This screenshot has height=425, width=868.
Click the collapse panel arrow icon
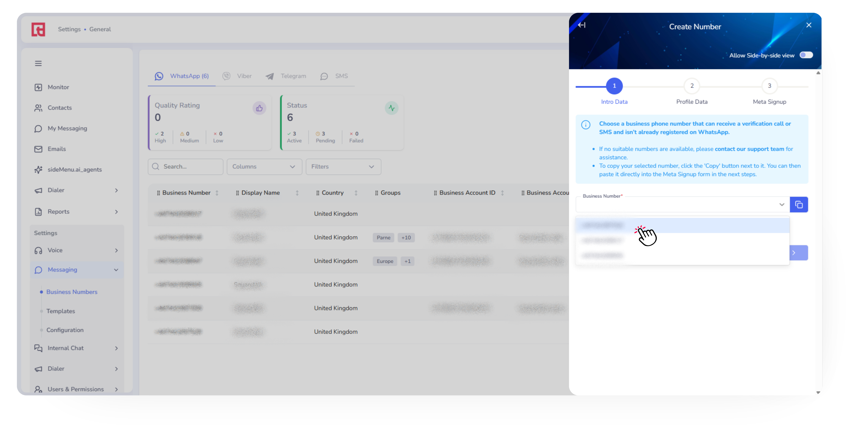click(x=582, y=25)
